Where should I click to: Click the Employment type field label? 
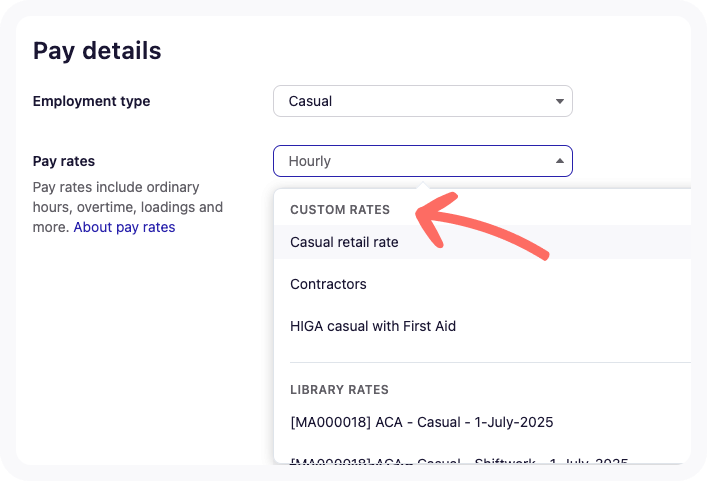tap(91, 101)
